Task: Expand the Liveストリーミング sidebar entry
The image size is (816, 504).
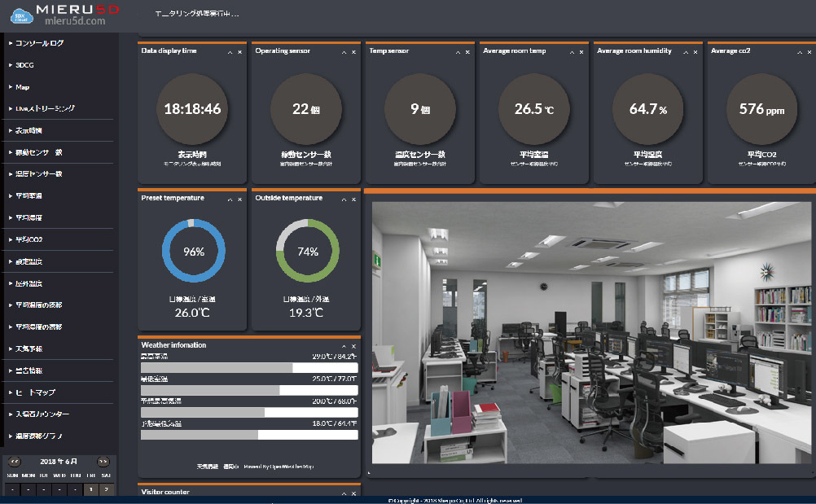Action: [x=10, y=108]
